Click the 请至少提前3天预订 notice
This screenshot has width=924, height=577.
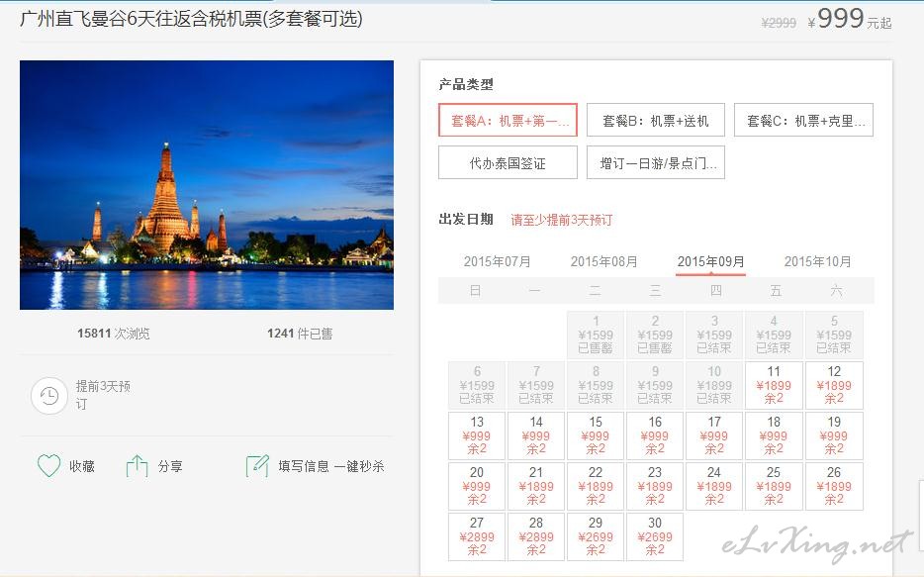[562, 220]
